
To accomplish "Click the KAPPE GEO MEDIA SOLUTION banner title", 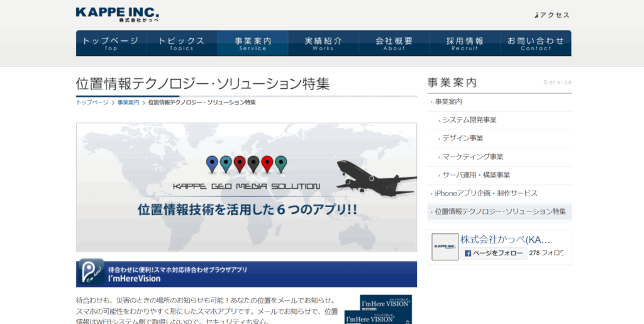I will [247, 186].
